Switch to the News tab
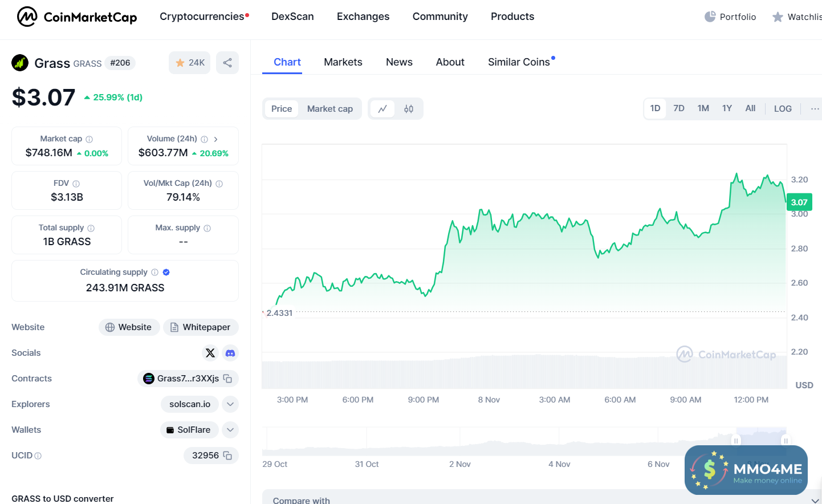Viewport: 822px width, 504px height. (399, 62)
